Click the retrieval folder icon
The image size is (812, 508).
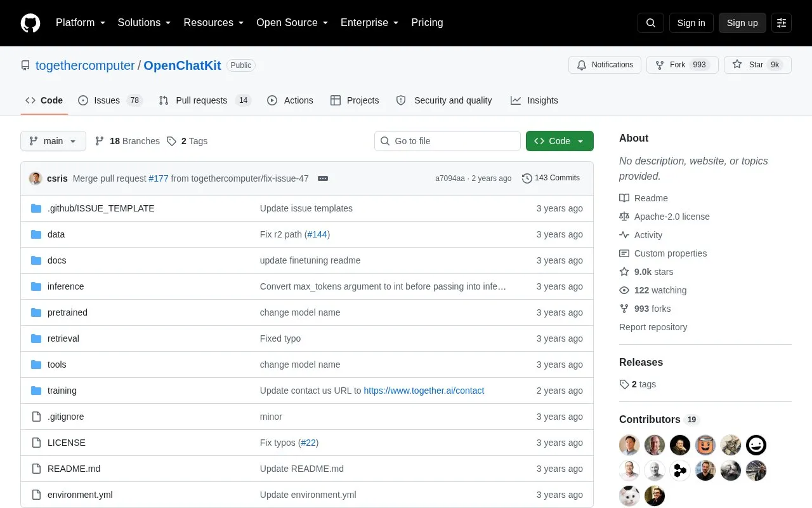(x=36, y=338)
